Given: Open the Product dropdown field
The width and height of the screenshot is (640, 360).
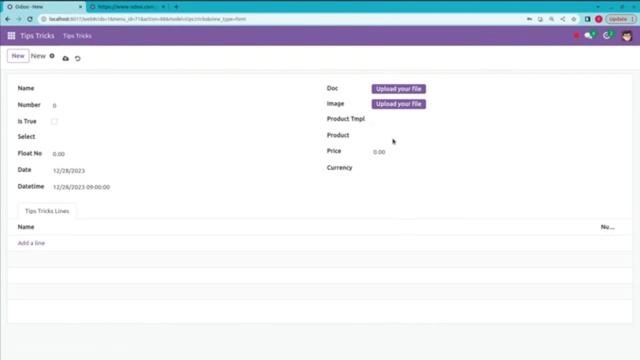Looking at the screenshot, I should click(496, 135).
